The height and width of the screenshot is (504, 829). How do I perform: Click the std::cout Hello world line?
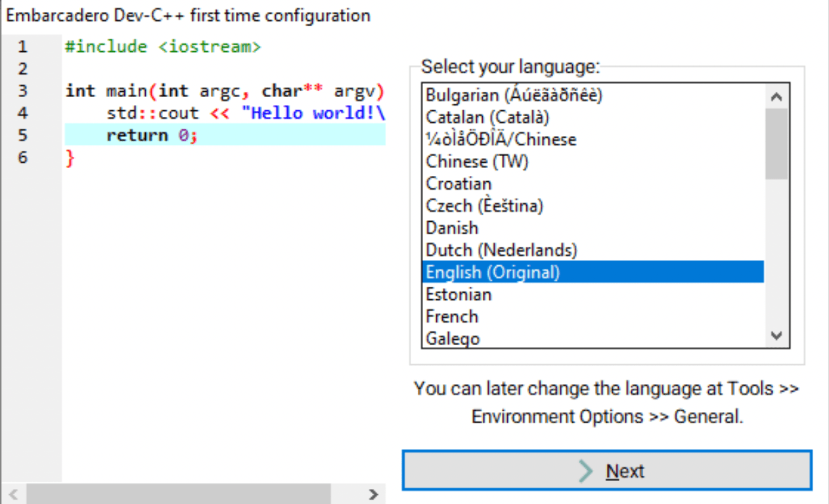point(246,113)
